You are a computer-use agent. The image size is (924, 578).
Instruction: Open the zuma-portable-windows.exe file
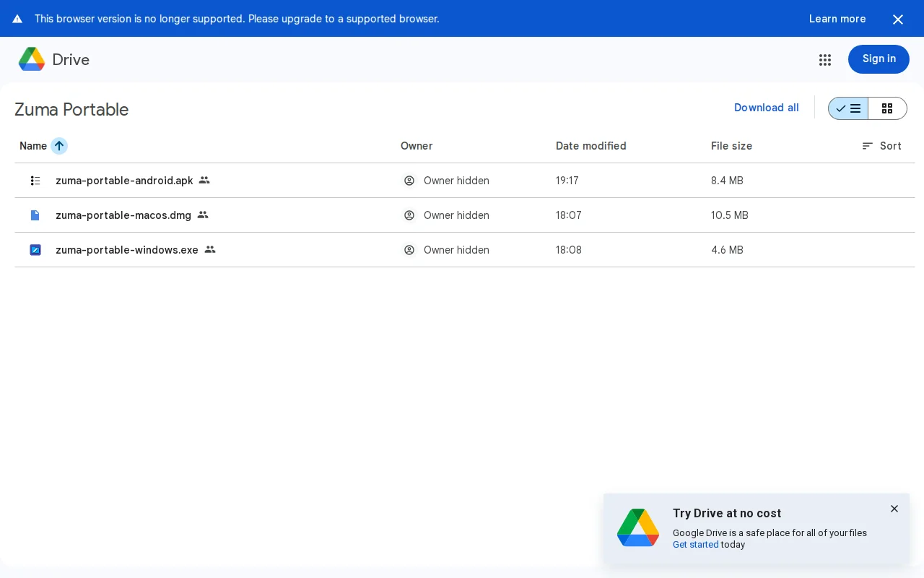click(x=127, y=250)
